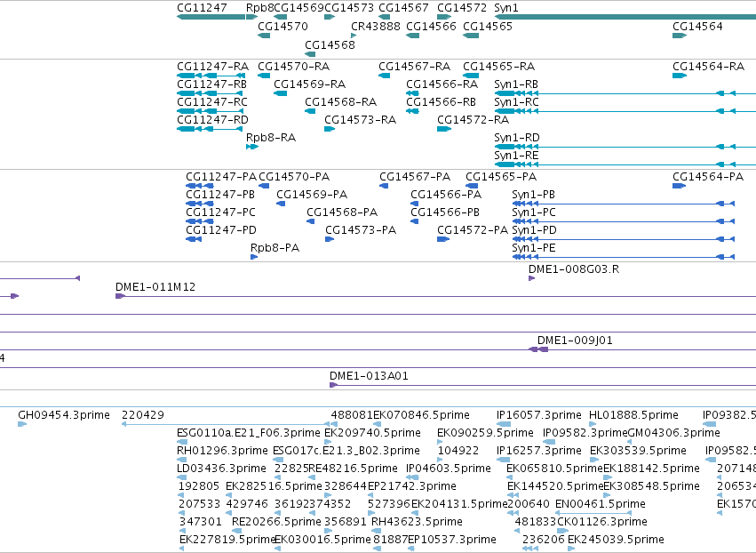Viewport: 756px width, 553px height.
Task: Select transcript CG14572-RA
Action: click(473, 120)
